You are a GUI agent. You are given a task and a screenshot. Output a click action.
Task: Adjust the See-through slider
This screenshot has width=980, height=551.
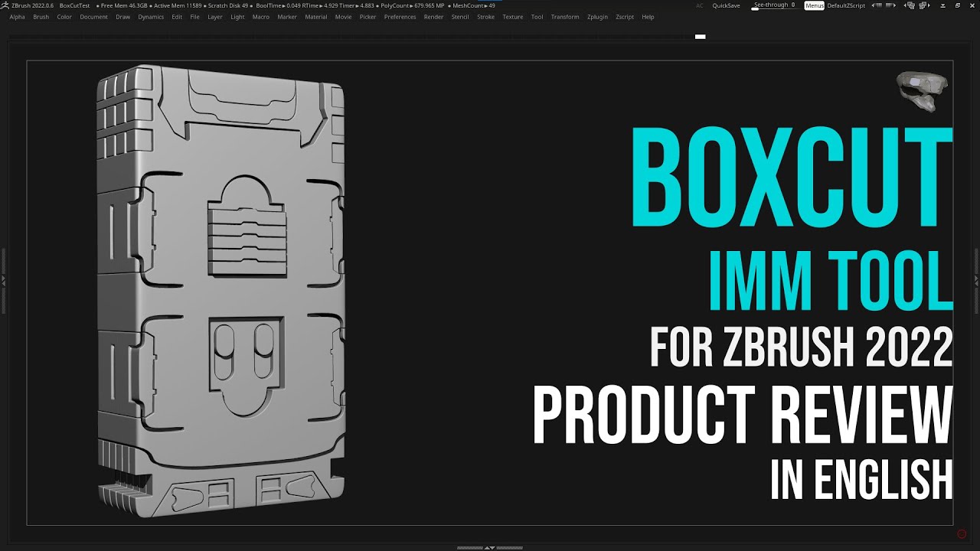[x=775, y=6]
